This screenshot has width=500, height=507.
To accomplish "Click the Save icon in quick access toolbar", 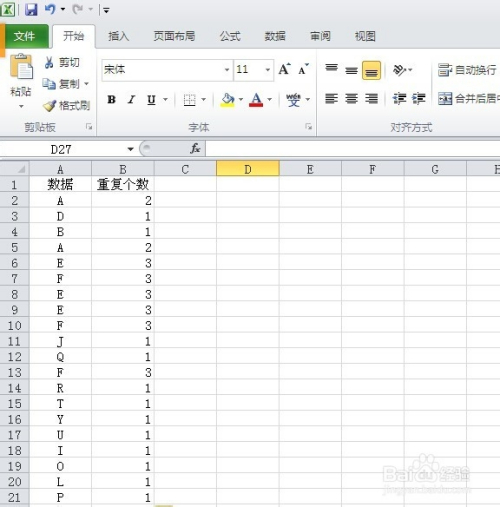I will (x=31, y=9).
